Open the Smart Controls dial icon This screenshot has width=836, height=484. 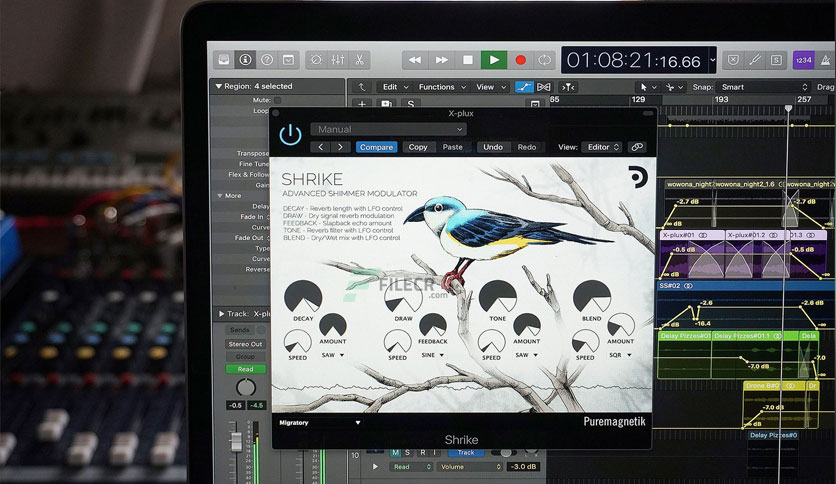tap(316, 60)
